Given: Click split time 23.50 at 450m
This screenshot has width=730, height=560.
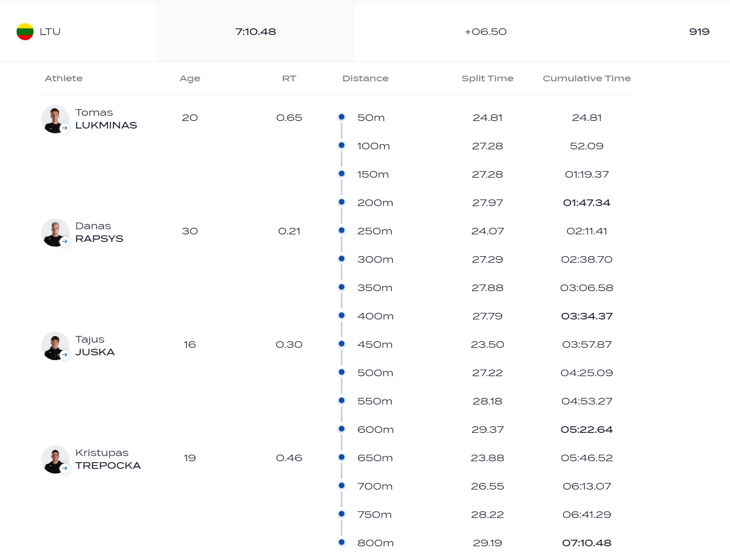Looking at the screenshot, I should pyautogui.click(x=488, y=345).
